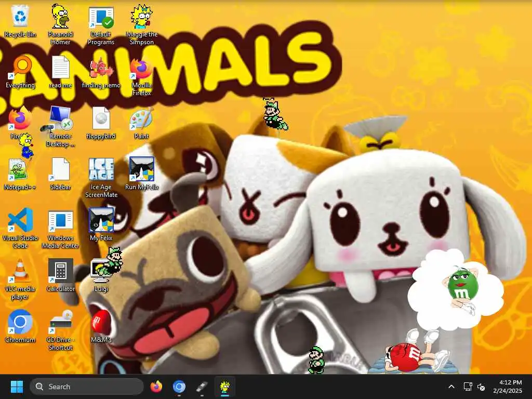The width and height of the screenshot is (532, 399).
Task: Click the taskbar icon between Chromium and Maggie
Action: [x=202, y=387]
